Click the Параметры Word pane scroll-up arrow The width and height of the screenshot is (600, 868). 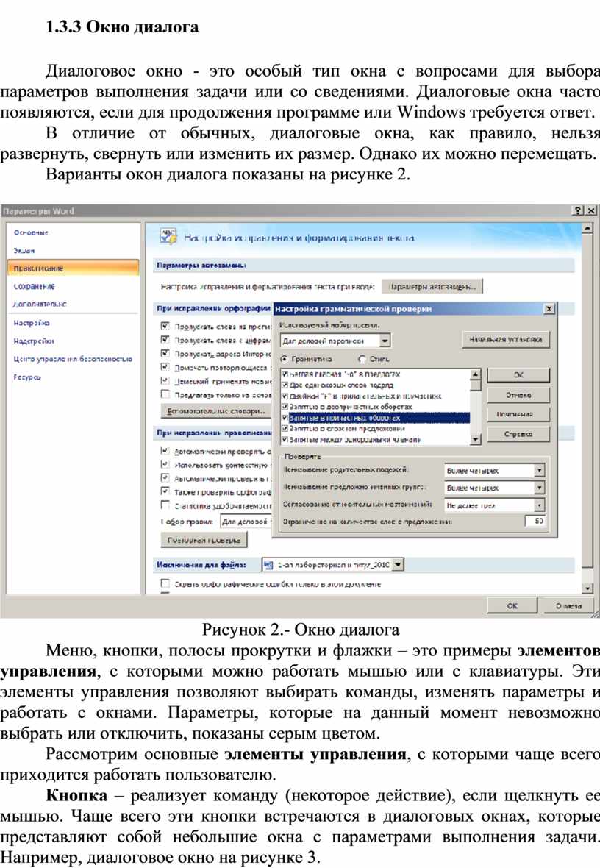point(587,228)
